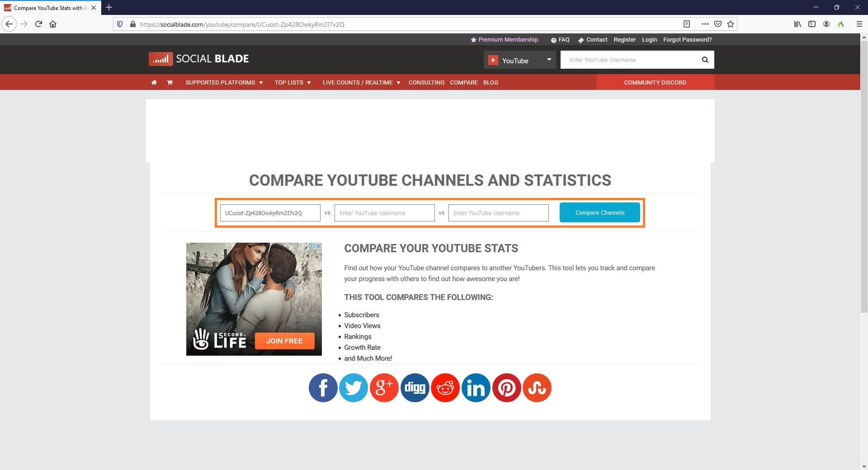Click the Facebook share icon

click(x=323, y=388)
